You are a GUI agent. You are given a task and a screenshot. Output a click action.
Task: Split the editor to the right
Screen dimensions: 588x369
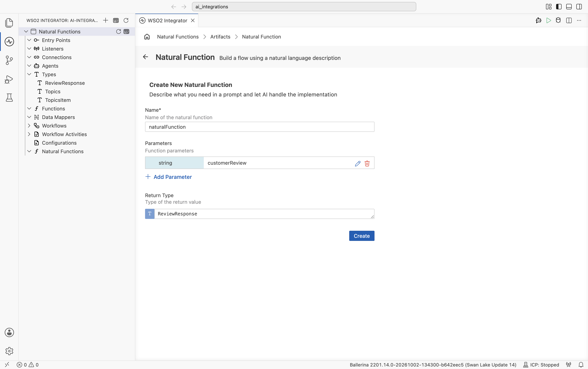(569, 20)
